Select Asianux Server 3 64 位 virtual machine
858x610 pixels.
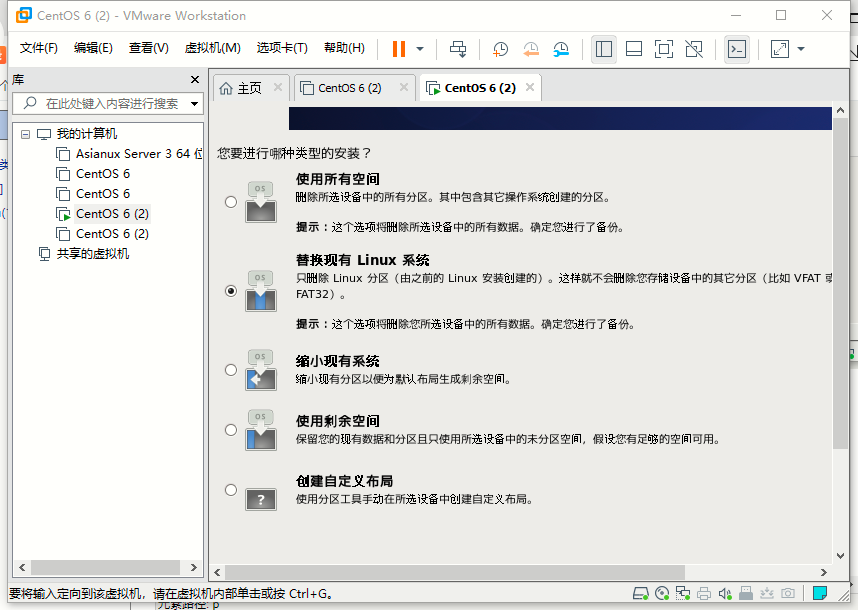pyautogui.click(x=138, y=154)
